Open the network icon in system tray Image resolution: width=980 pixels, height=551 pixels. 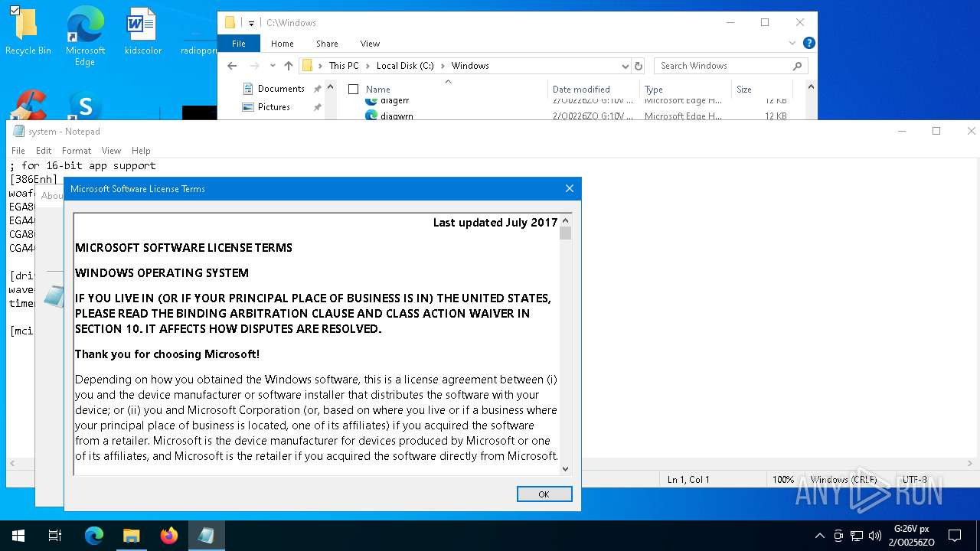coord(856,536)
